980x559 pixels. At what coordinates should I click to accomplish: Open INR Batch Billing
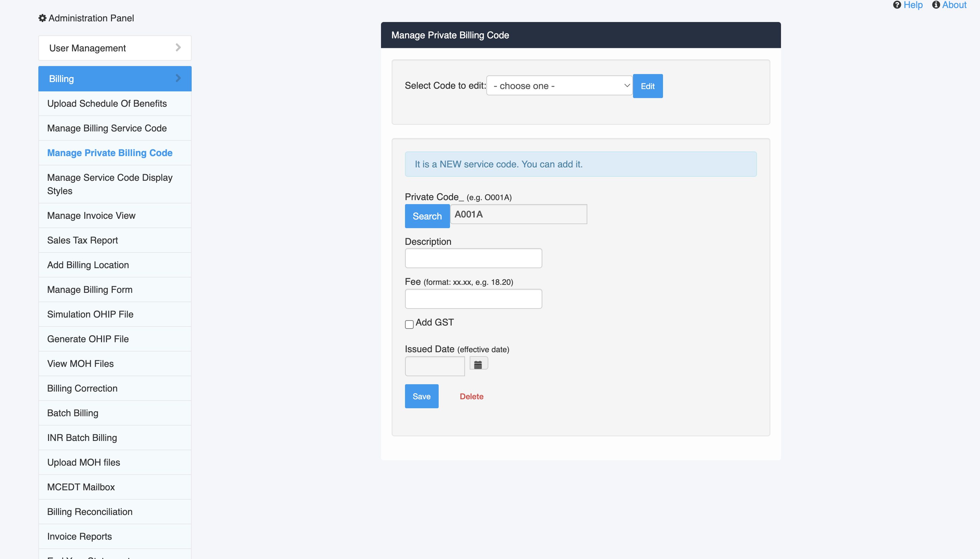pos(115,438)
